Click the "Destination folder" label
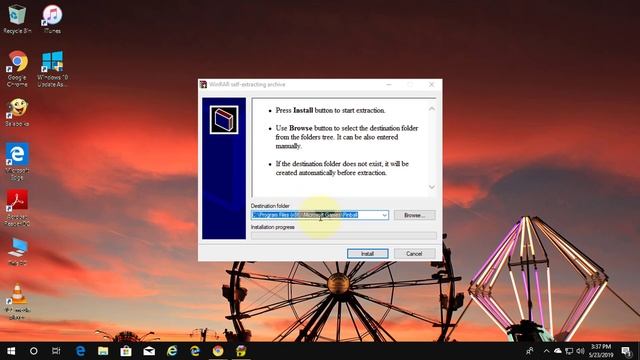This screenshot has width=640, height=360. coord(270,206)
